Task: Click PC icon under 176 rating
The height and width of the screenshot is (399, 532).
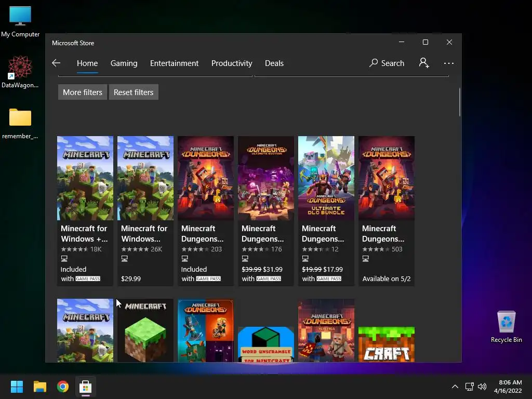Action: coord(245,259)
